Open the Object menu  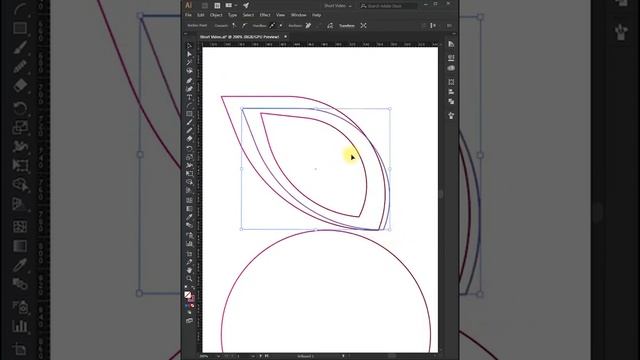pyautogui.click(x=216, y=15)
